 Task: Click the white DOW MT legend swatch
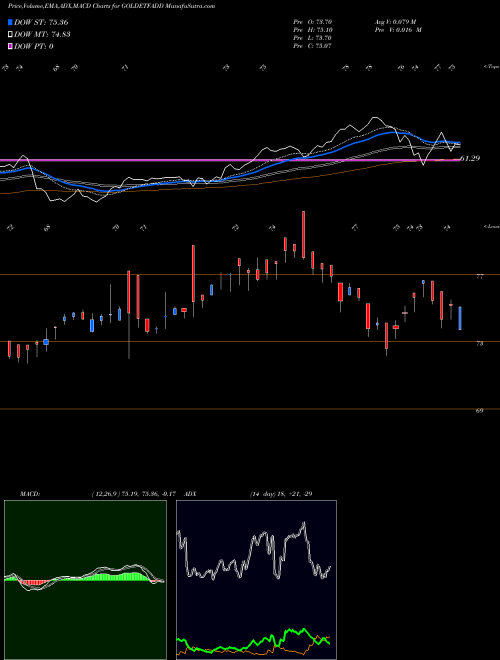[11, 35]
